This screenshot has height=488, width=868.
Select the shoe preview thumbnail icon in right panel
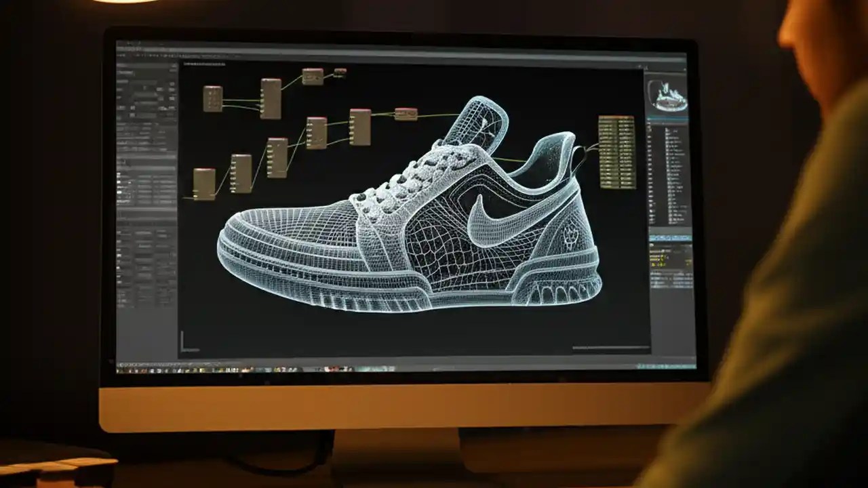pos(668,95)
